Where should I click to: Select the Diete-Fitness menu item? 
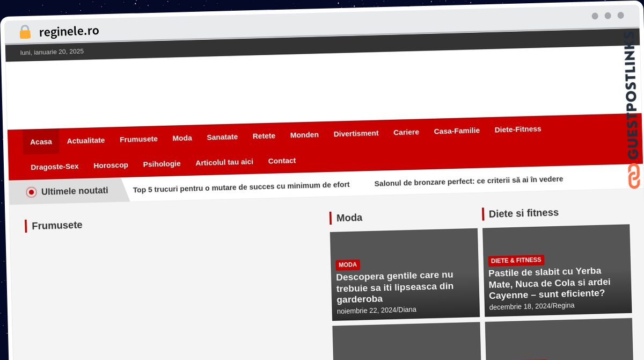[517, 129]
